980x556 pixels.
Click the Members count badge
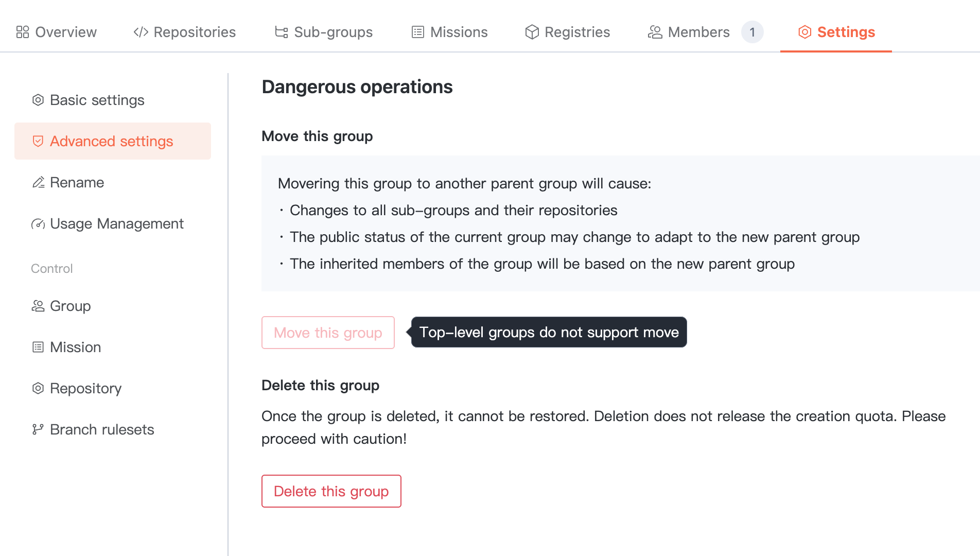[752, 32]
